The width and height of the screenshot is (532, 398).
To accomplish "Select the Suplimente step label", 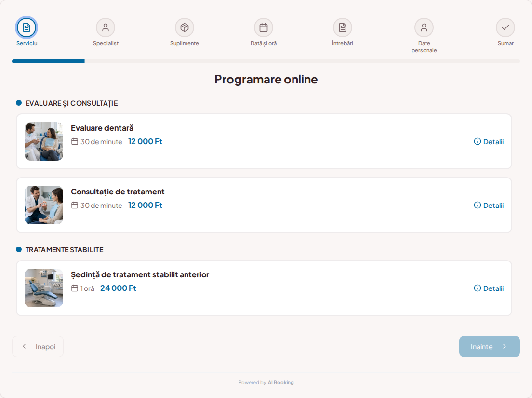I will point(185,43).
